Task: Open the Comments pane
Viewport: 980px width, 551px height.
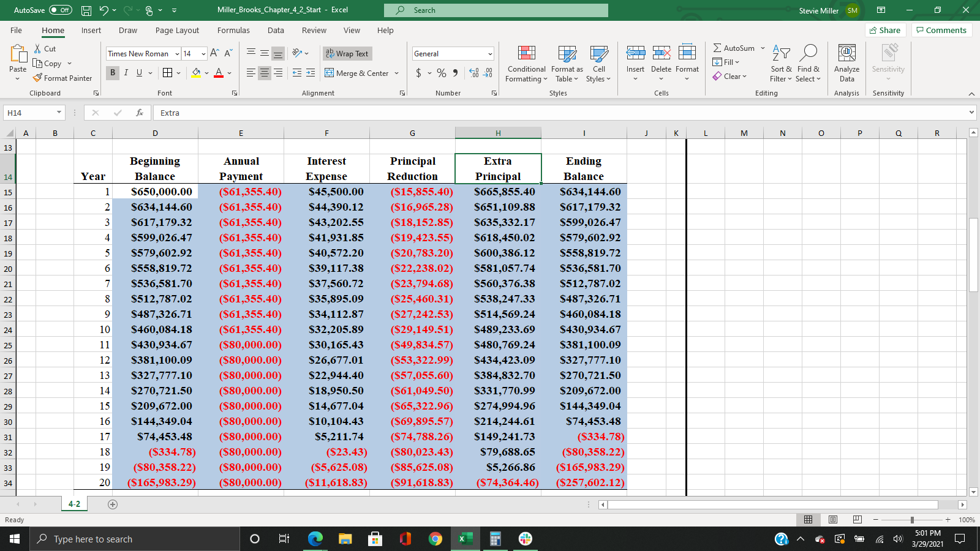Action: [x=941, y=30]
